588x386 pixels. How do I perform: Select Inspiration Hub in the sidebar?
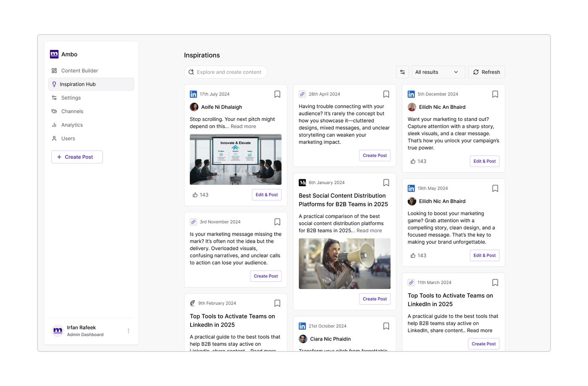(x=91, y=84)
